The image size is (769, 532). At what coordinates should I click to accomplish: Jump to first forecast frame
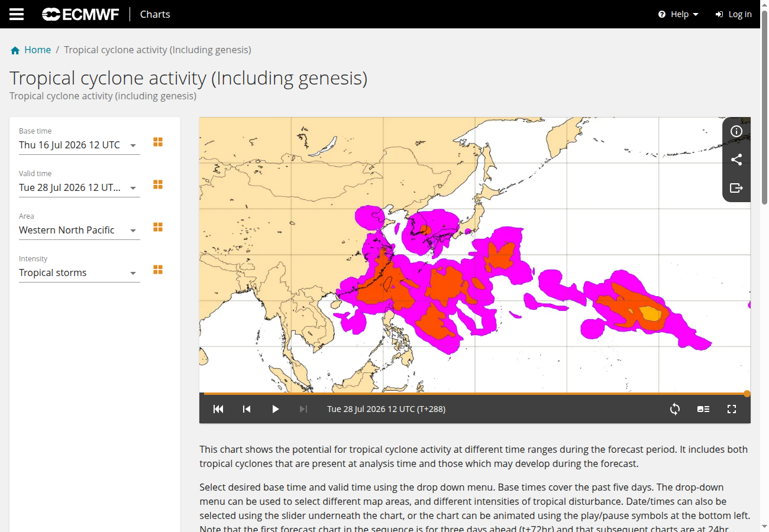pyautogui.click(x=218, y=409)
